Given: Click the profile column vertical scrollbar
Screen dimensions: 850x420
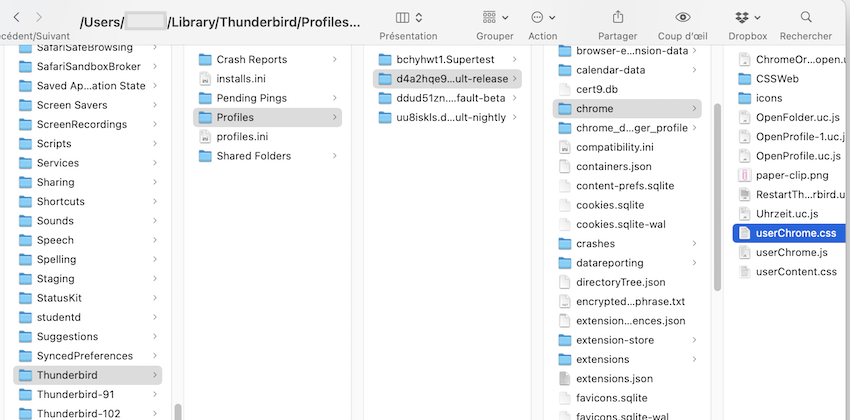Looking at the screenshot, I should (x=717, y=196).
